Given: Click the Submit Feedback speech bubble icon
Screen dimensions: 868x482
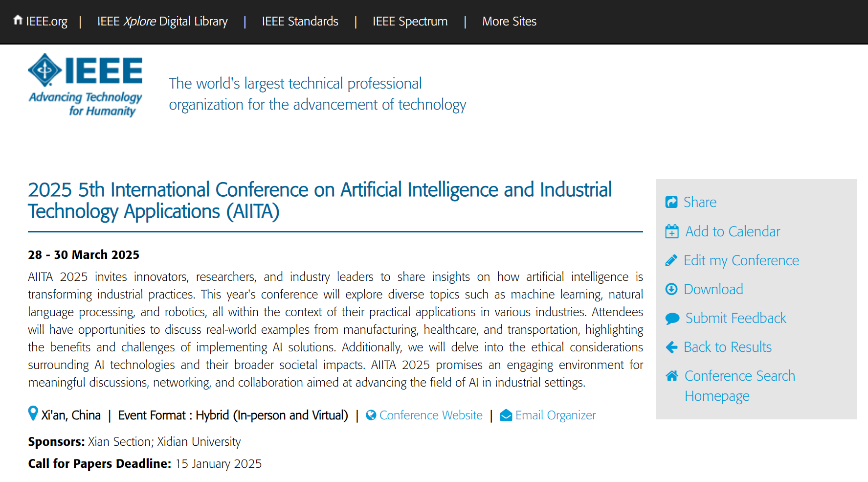Looking at the screenshot, I should coord(672,319).
